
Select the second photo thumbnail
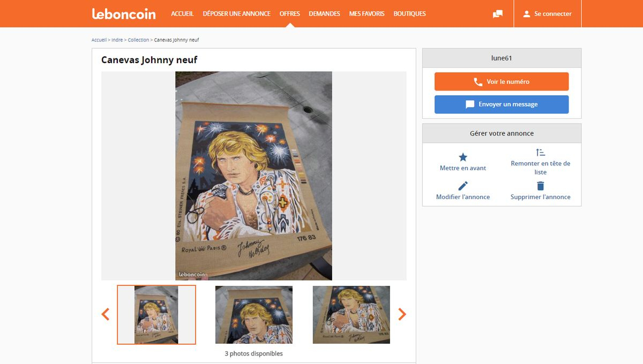point(254,315)
